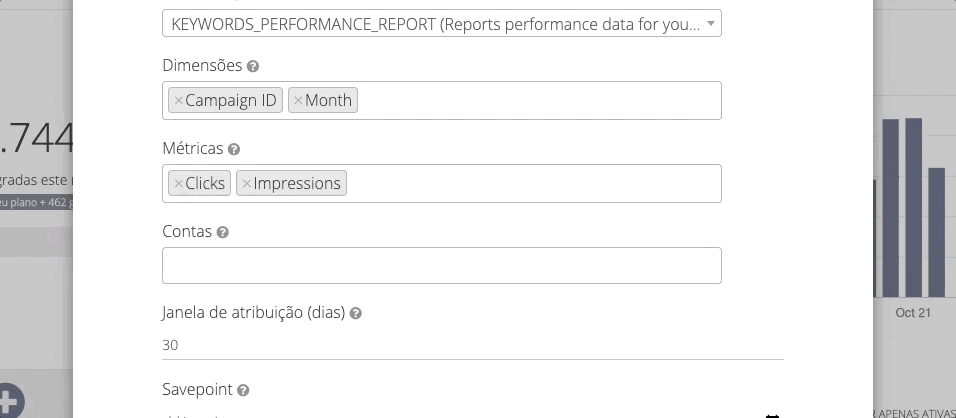This screenshot has height=418, width=956.
Task: Click the Contas input field
Action: [x=441, y=266]
